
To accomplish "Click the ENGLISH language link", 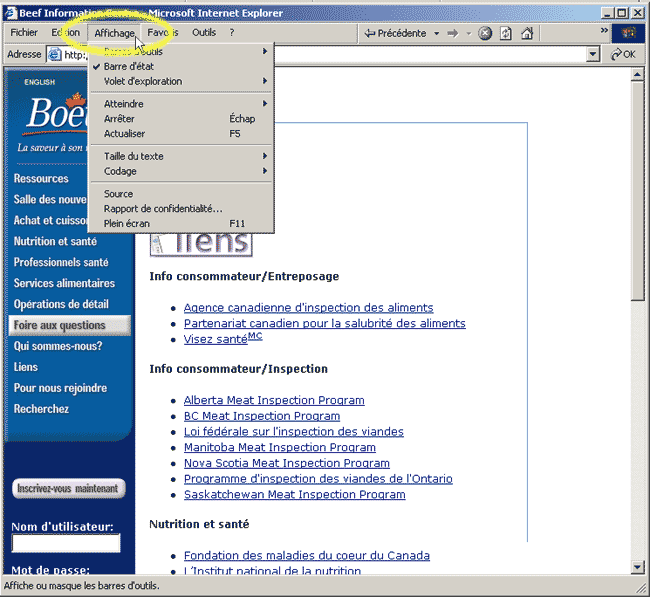I will click(39, 82).
